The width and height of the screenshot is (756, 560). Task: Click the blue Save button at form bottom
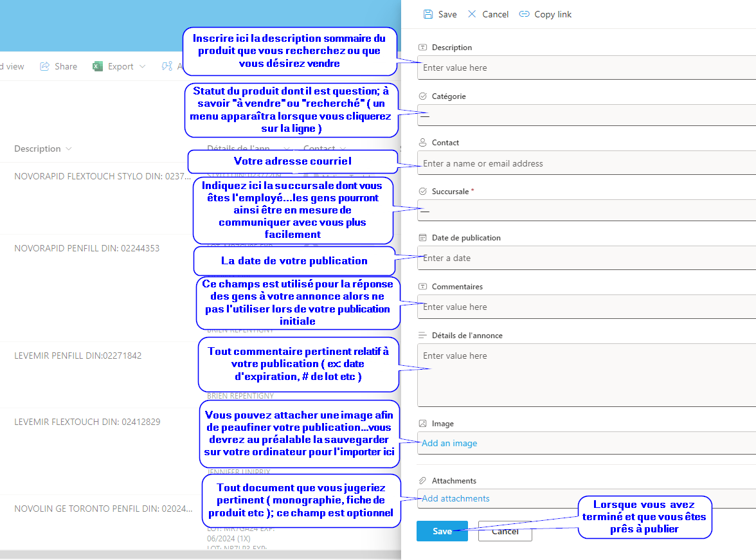[442, 531]
